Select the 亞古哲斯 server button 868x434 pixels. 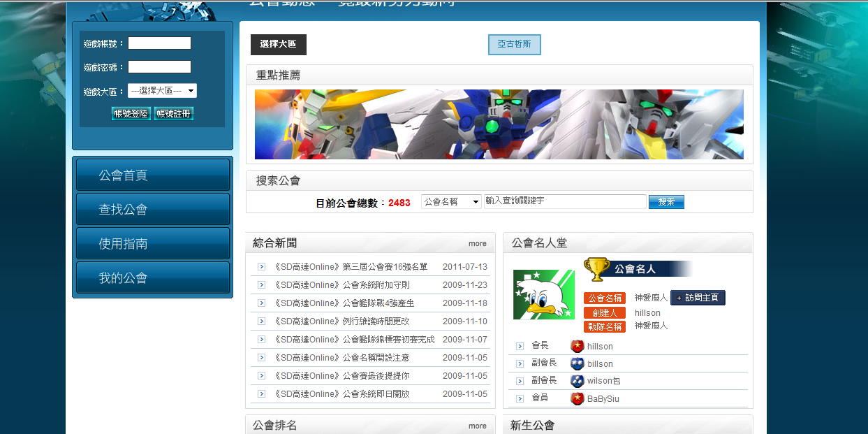tap(514, 44)
